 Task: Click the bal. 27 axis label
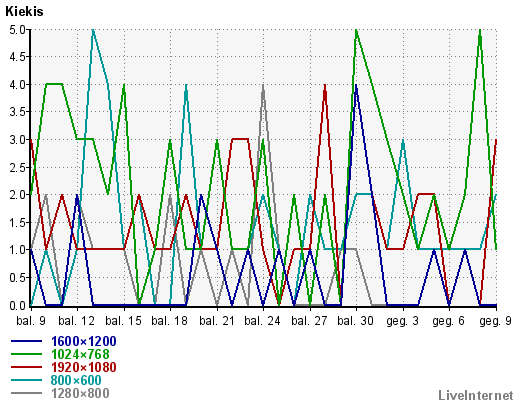310,321
